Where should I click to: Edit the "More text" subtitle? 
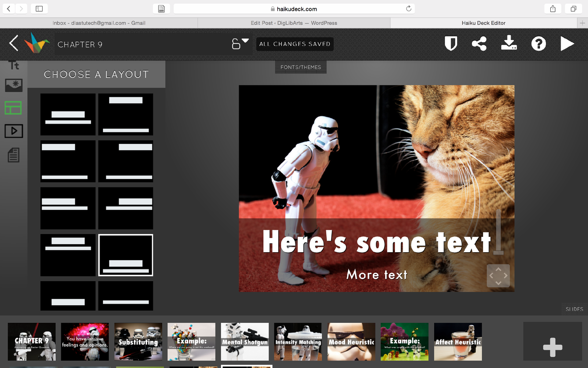(377, 274)
